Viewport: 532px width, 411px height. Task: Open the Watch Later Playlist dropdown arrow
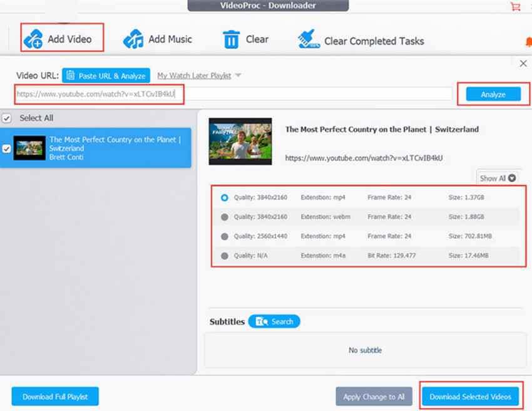238,75
